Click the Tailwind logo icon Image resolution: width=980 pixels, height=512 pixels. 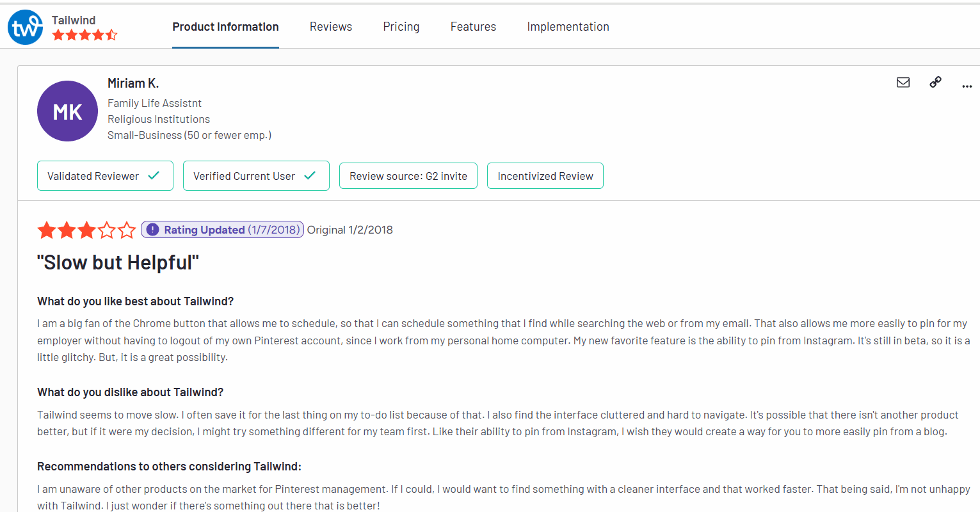point(26,28)
